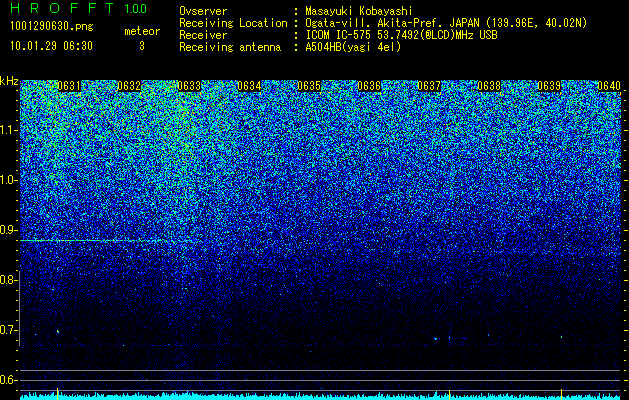Click the 0633 time marker

click(189, 86)
